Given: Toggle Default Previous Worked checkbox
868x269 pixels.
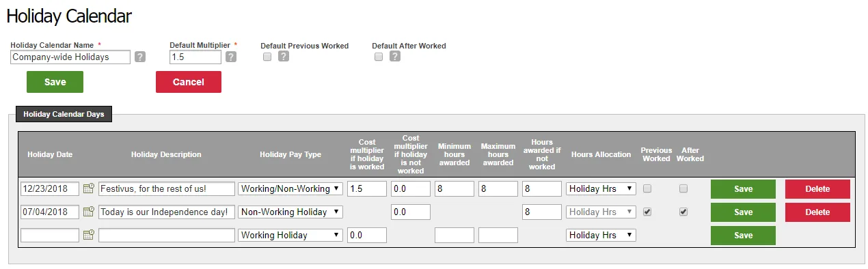Looking at the screenshot, I should point(267,57).
